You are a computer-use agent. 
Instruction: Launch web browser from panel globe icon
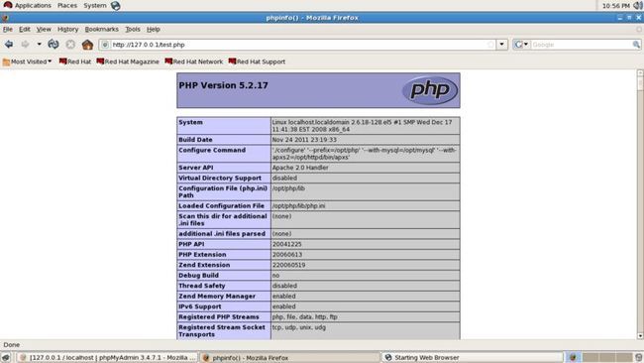[x=115, y=5]
